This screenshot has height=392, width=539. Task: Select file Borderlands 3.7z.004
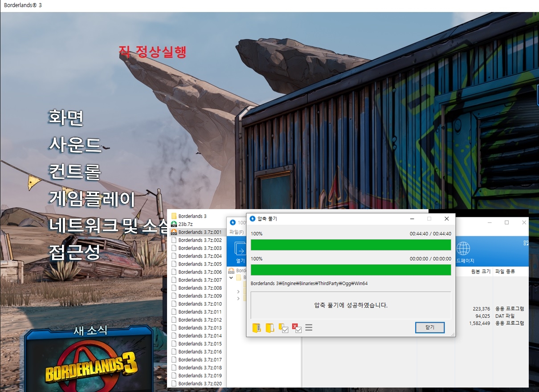tap(200, 256)
